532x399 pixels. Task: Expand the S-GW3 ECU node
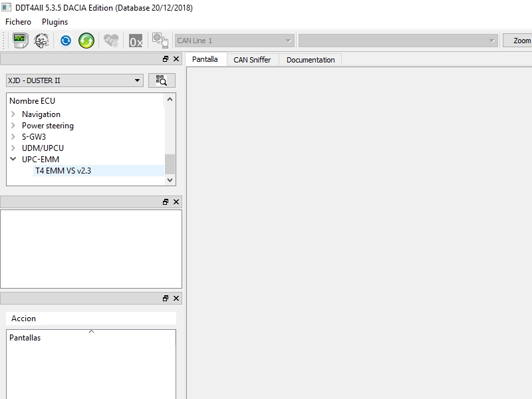pyautogui.click(x=13, y=137)
